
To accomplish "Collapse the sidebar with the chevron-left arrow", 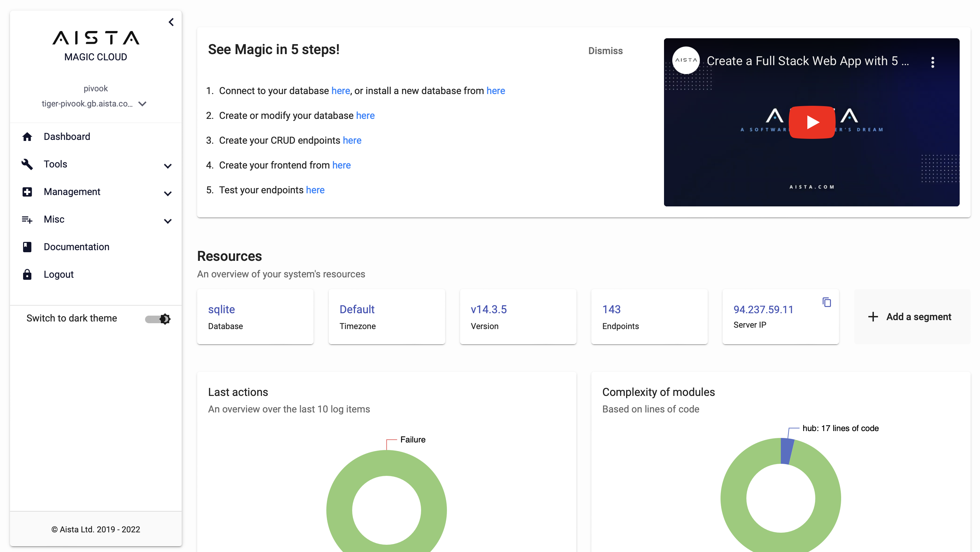I will tap(171, 22).
